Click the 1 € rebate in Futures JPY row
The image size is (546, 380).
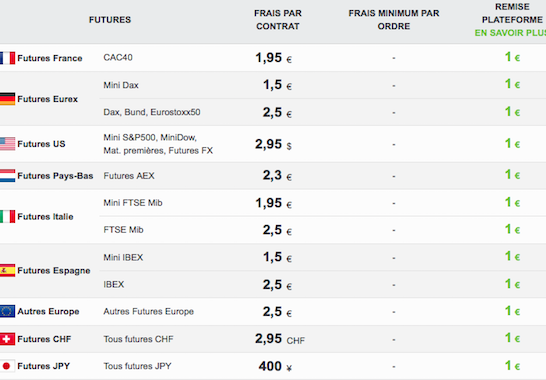tap(512, 366)
